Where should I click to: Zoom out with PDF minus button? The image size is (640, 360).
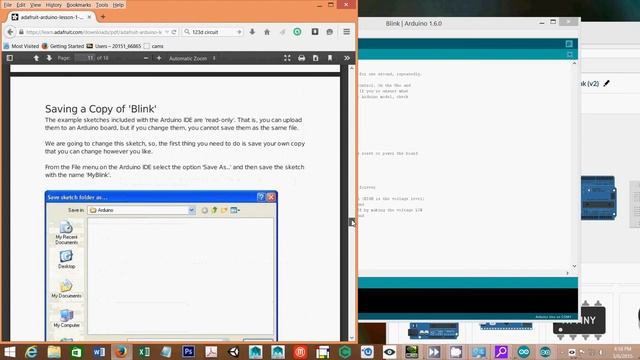coord(146,58)
